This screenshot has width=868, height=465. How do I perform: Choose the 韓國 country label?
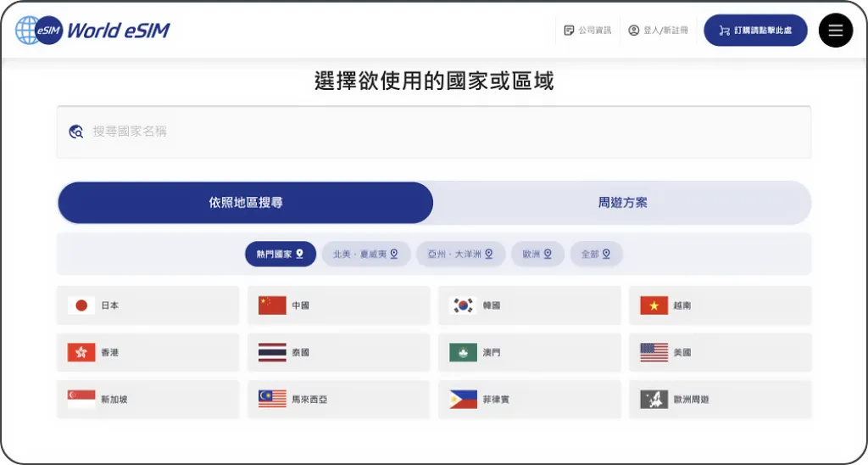coord(492,305)
